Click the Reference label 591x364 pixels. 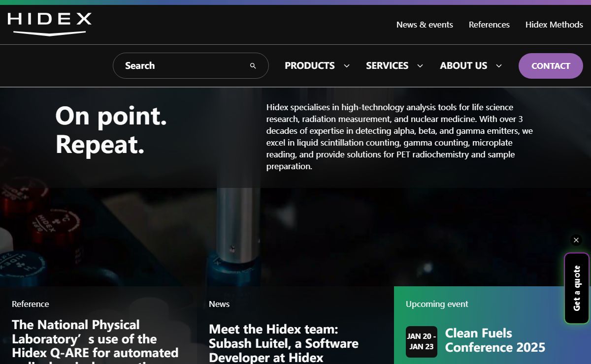(31, 304)
